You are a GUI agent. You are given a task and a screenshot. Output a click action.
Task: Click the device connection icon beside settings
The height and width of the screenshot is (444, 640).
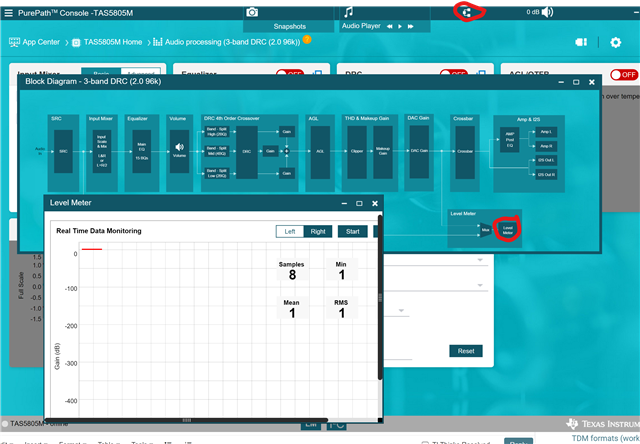click(x=581, y=42)
